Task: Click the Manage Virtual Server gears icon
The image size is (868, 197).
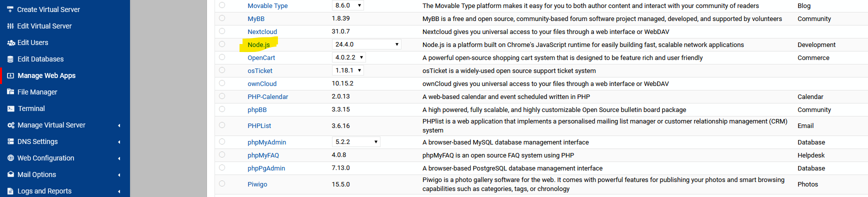Action: point(10,125)
